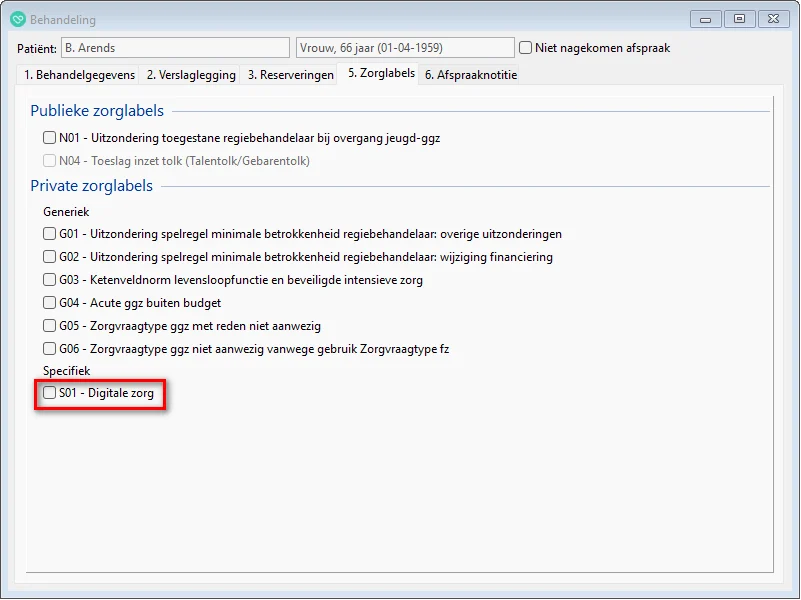801x600 pixels.
Task: Check the G03 Ketenveldnorm levensloopfunctie box
Action: [50, 280]
